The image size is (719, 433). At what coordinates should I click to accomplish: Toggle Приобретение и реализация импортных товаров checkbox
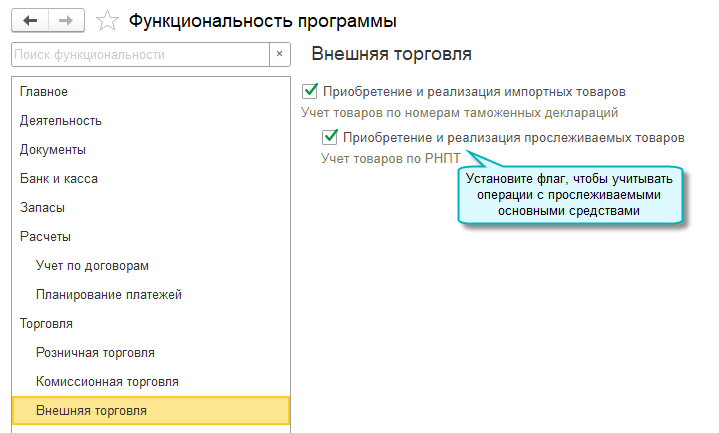coord(310,91)
